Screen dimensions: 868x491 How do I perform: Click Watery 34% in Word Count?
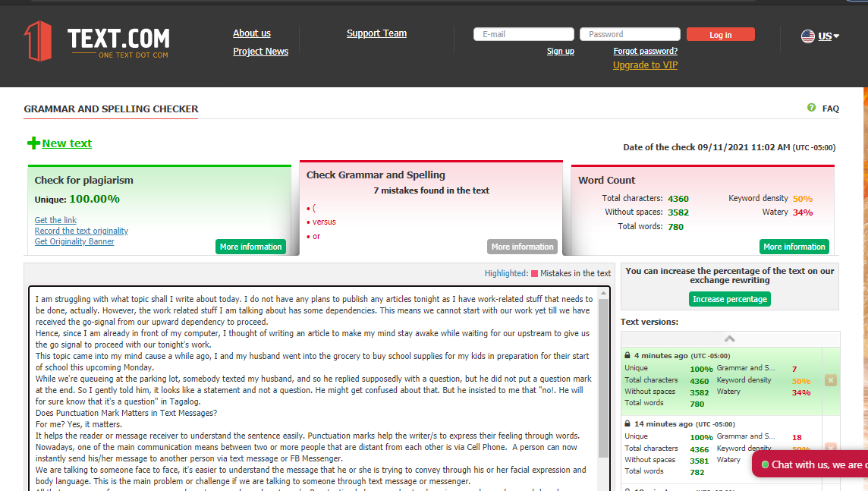[x=802, y=212]
